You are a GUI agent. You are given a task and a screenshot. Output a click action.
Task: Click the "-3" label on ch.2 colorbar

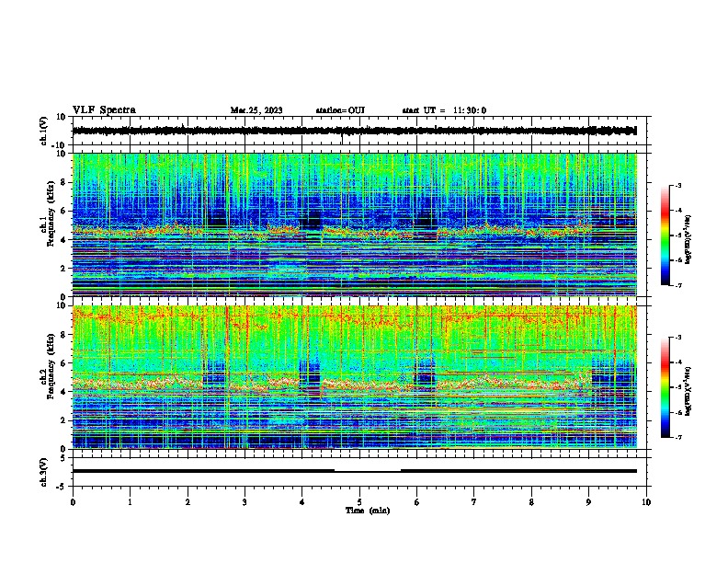pos(678,338)
